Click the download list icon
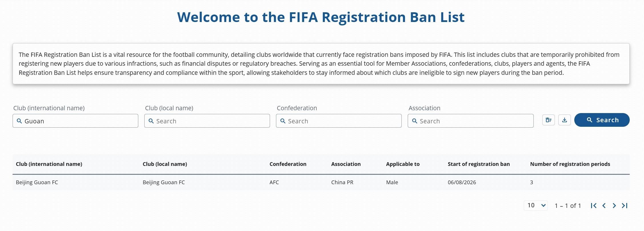Screen dimensions: 644x231 tap(564, 120)
